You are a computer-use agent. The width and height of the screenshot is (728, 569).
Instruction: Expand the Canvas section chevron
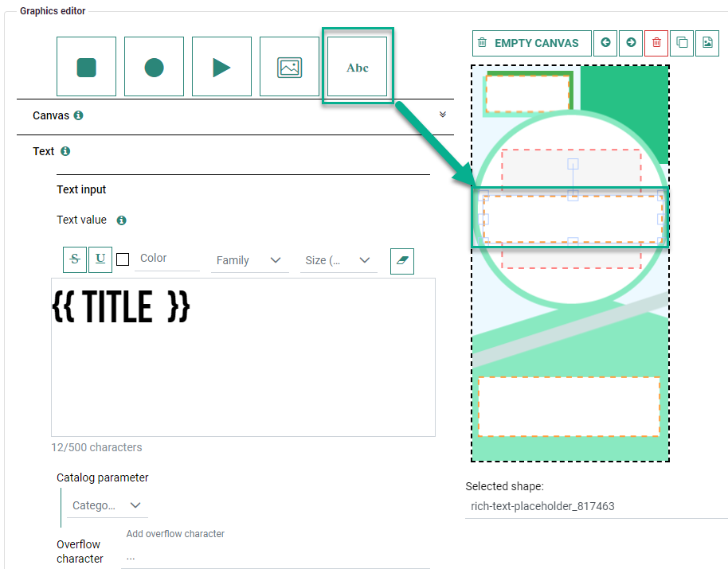point(443,115)
